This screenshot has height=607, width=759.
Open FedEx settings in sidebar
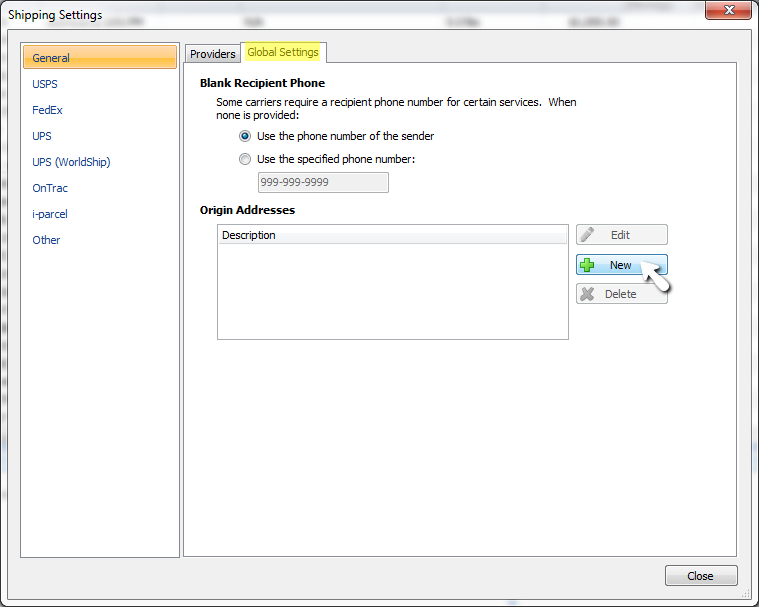(x=47, y=110)
